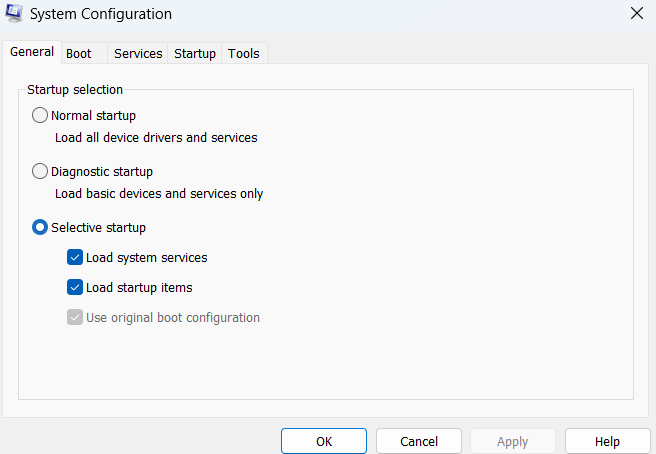This screenshot has height=454, width=656.
Task: Show the Tools tab
Action: (x=244, y=53)
